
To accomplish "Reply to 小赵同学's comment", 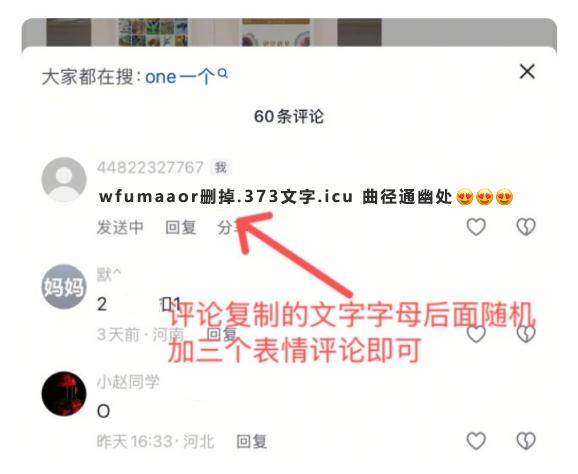I will (251, 441).
